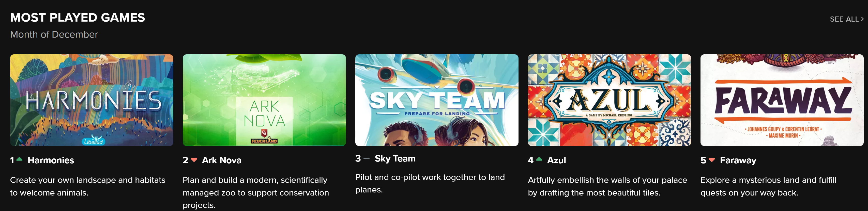Image resolution: width=868 pixels, height=211 pixels.
Task: Open the Sky Team title link
Action: pos(395,158)
